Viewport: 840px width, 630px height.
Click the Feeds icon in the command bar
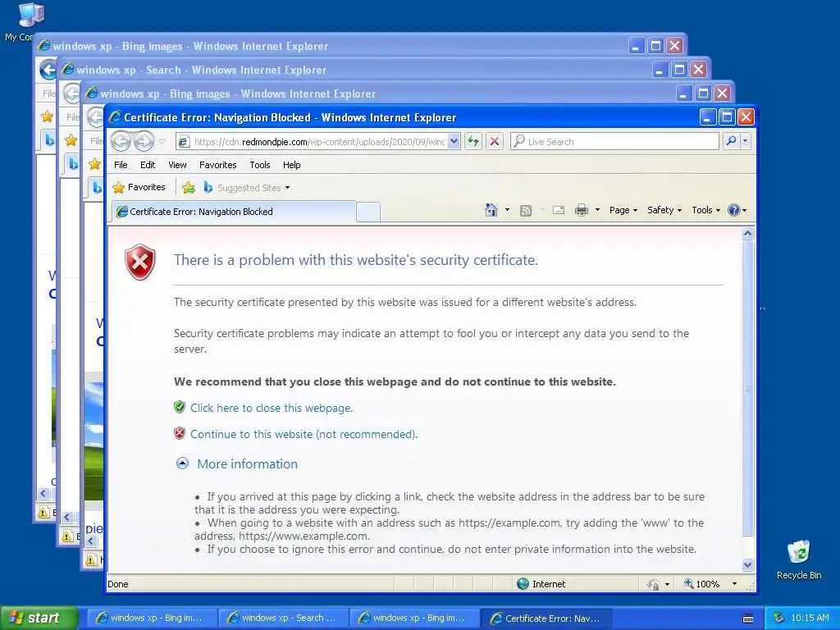(526, 211)
